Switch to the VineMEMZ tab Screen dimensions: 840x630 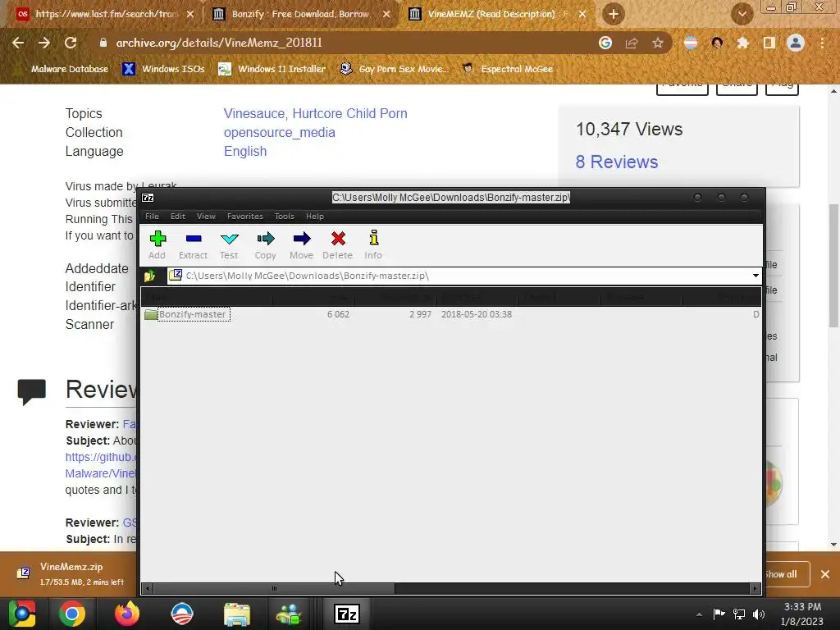pyautogui.click(x=497, y=14)
